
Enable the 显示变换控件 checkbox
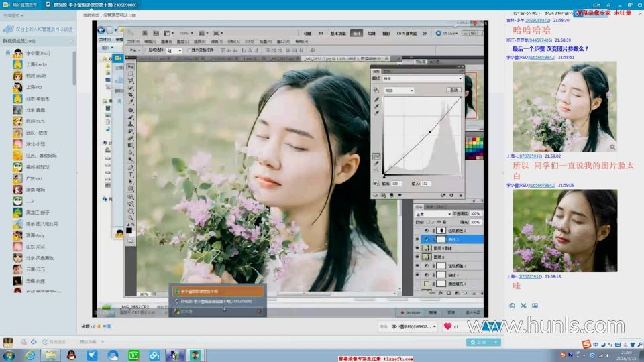189,50
